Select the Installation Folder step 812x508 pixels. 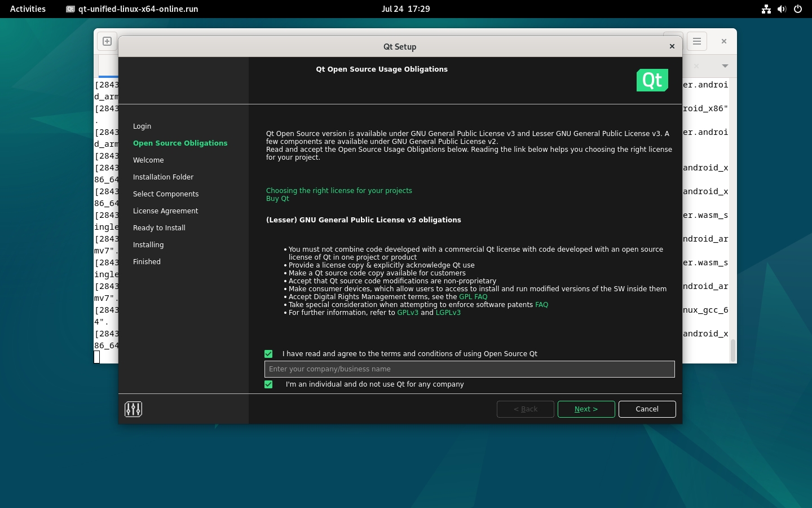pos(163,177)
